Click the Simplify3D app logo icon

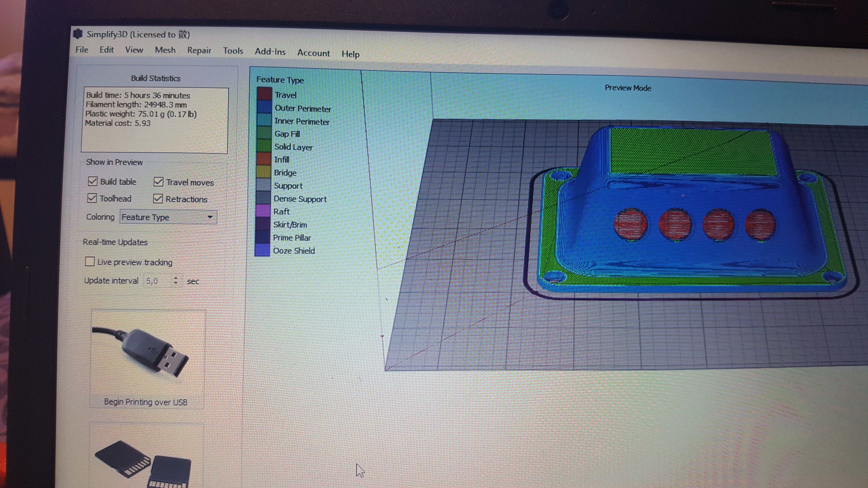point(78,34)
